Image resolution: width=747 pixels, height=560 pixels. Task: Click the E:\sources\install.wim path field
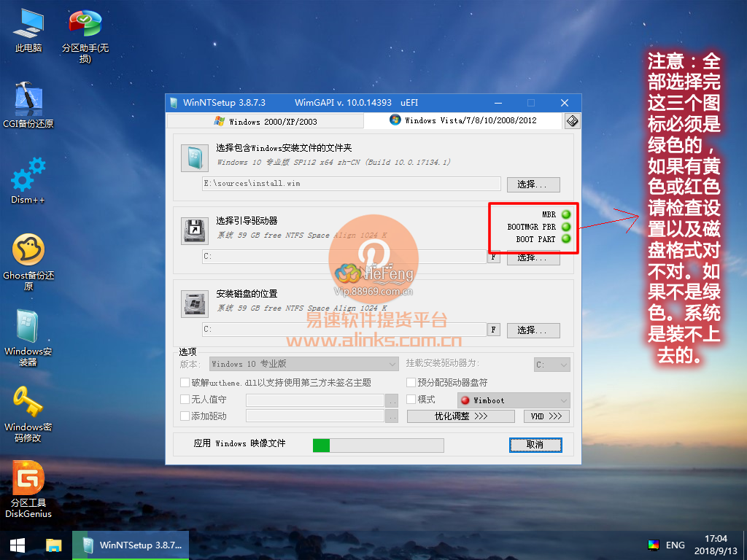pyautogui.click(x=351, y=184)
